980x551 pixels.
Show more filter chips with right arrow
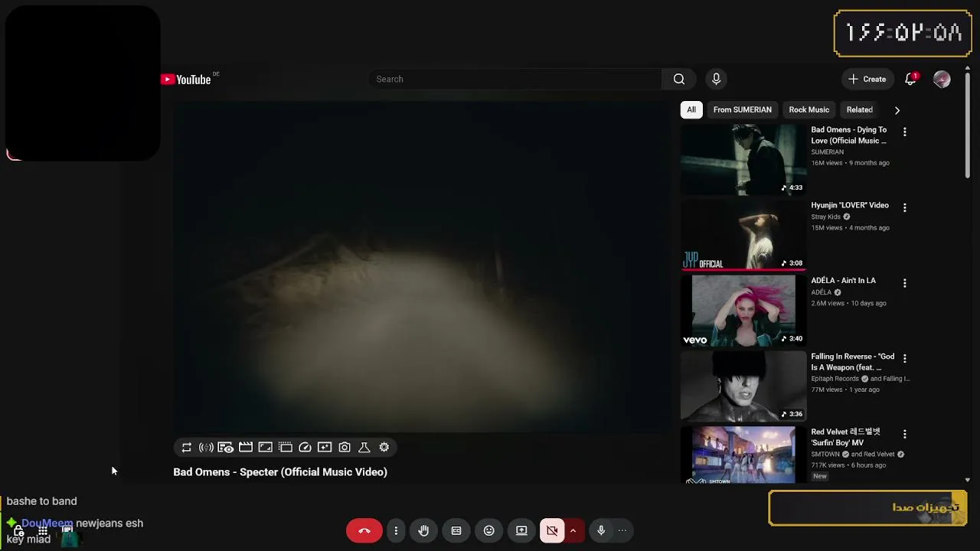click(x=897, y=110)
